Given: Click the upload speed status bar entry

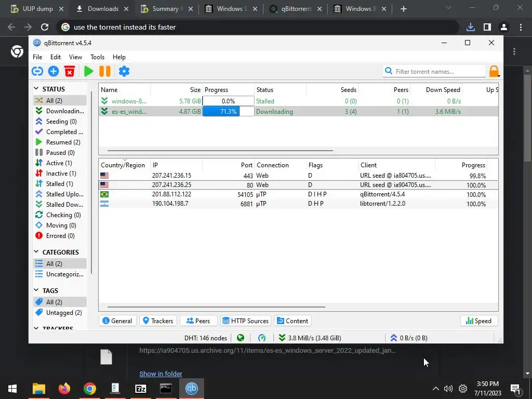Looking at the screenshot, I should tap(409, 338).
